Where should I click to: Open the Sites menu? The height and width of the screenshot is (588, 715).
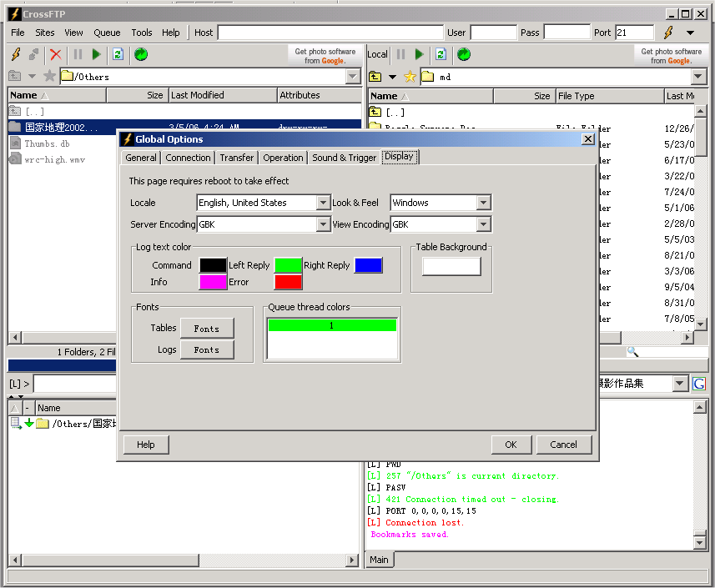tap(45, 33)
